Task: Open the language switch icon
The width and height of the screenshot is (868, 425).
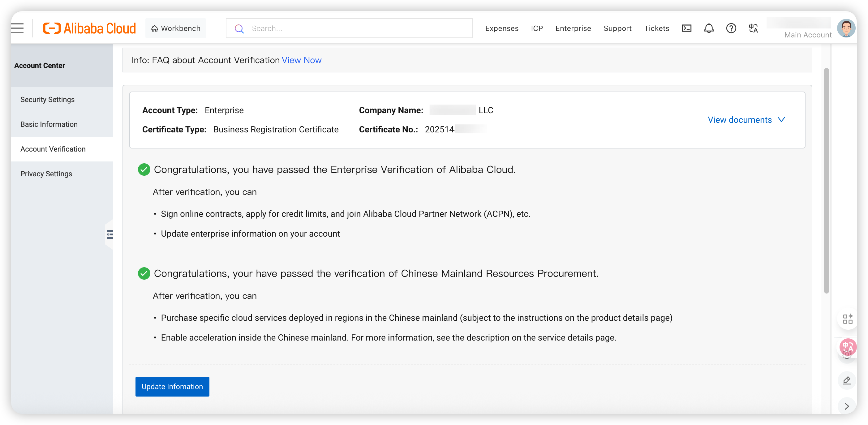Action: coord(753,28)
